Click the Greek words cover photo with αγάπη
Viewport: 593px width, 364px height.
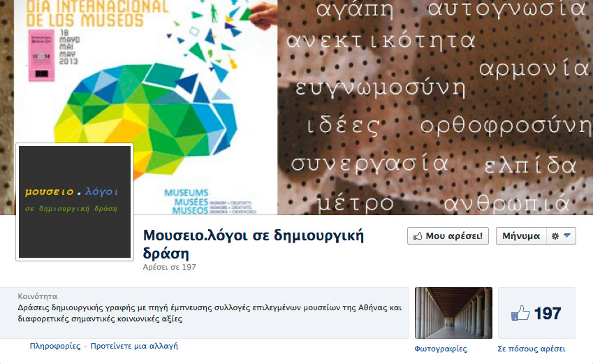coord(435,107)
